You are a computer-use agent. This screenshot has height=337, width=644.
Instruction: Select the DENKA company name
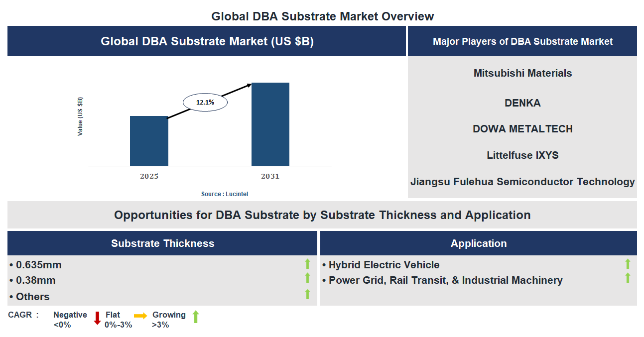[x=522, y=103]
